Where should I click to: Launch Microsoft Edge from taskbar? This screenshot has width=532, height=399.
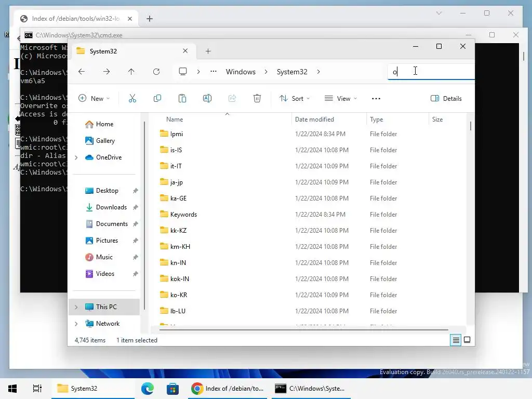148,389
